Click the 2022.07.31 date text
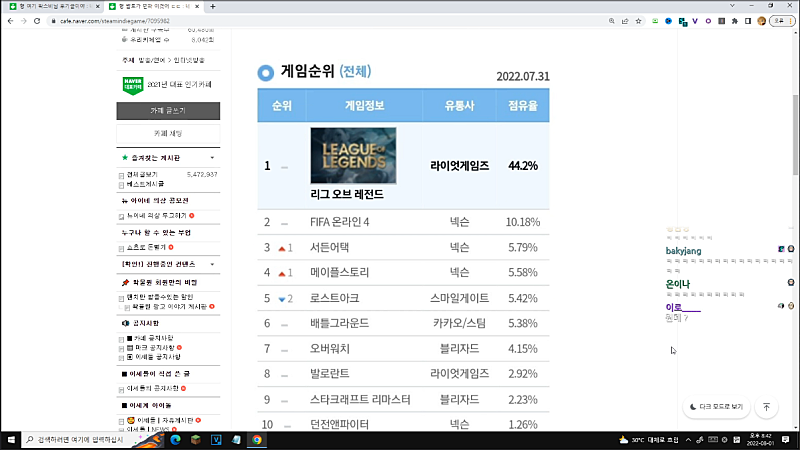Image resolution: width=800 pixels, height=450 pixels. [x=523, y=77]
